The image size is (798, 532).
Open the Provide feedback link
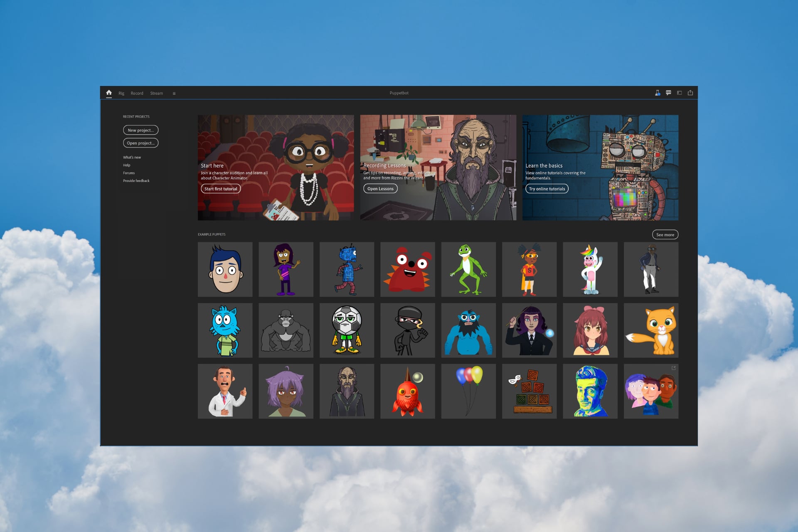click(136, 181)
